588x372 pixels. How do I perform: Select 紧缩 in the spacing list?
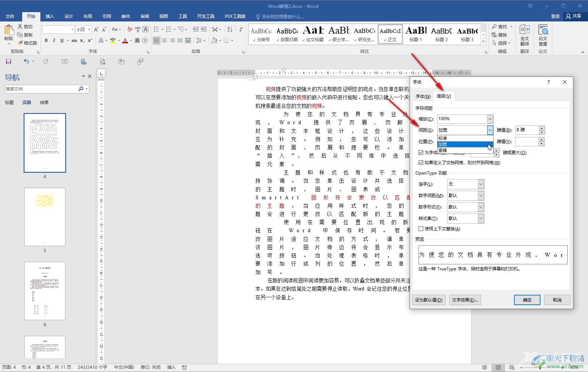point(465,150)
